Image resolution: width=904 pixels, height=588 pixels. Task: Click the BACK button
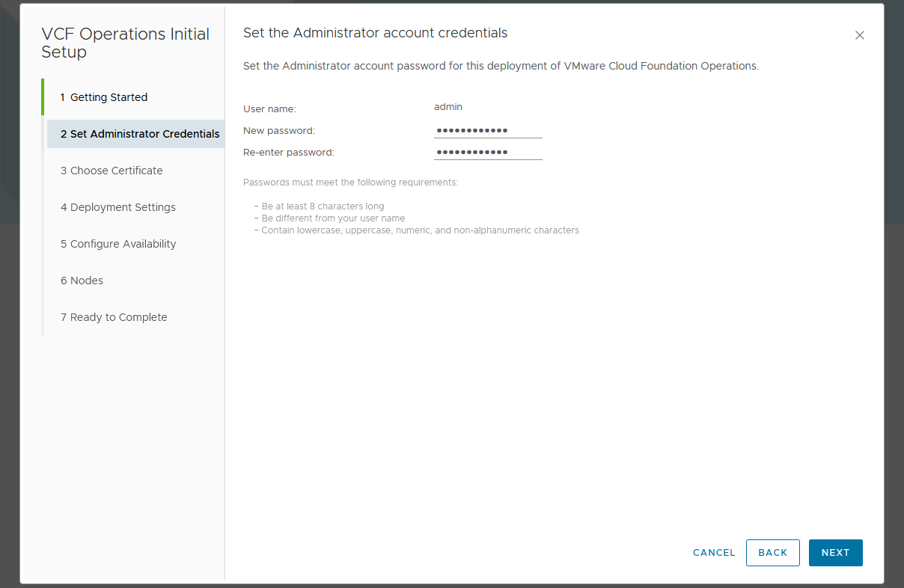(x=772, y=553)
